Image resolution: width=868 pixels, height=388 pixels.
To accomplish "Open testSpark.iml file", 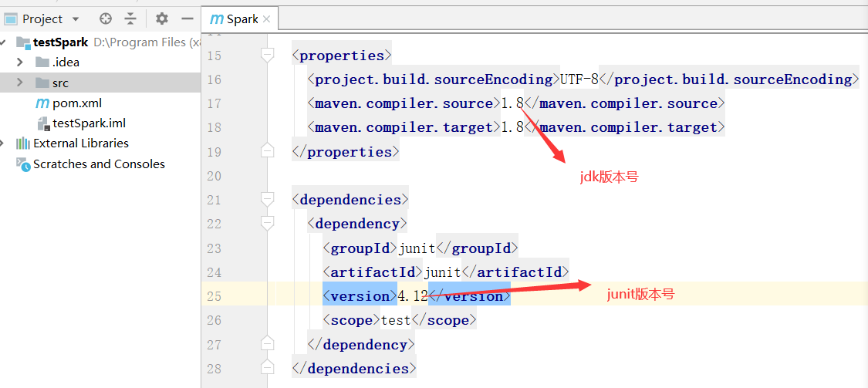I will coord(90,123).
